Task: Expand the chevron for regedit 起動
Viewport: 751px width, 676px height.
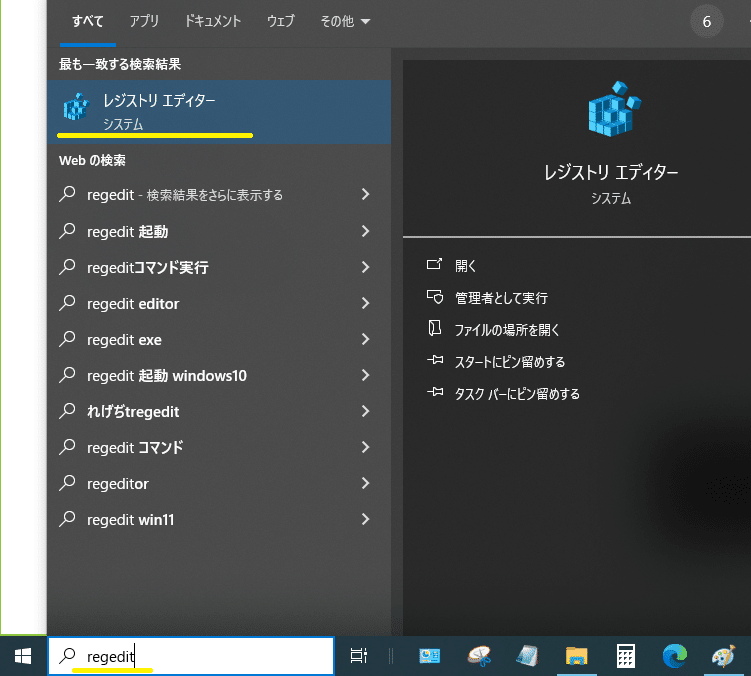Action: click(x=365, y=231)
